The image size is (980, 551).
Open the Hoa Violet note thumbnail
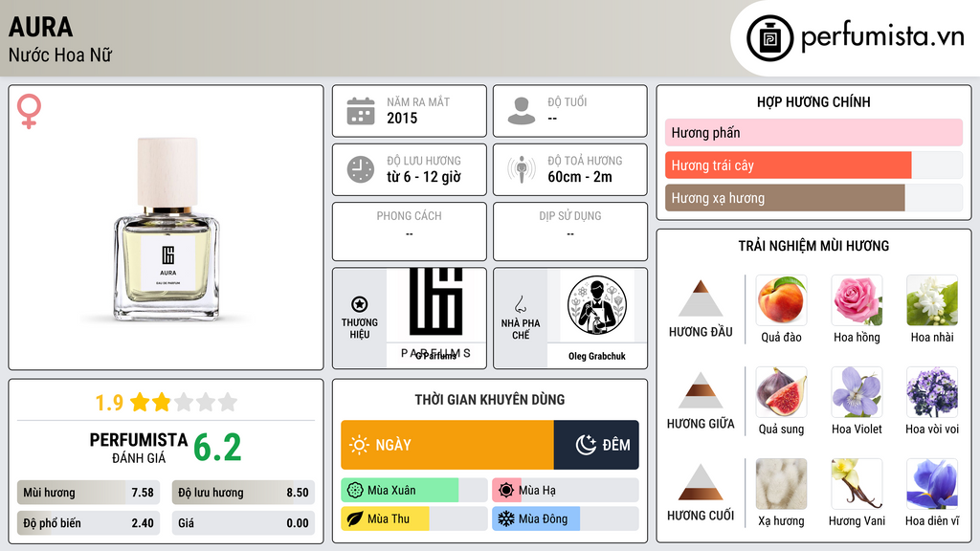point(857,392)
